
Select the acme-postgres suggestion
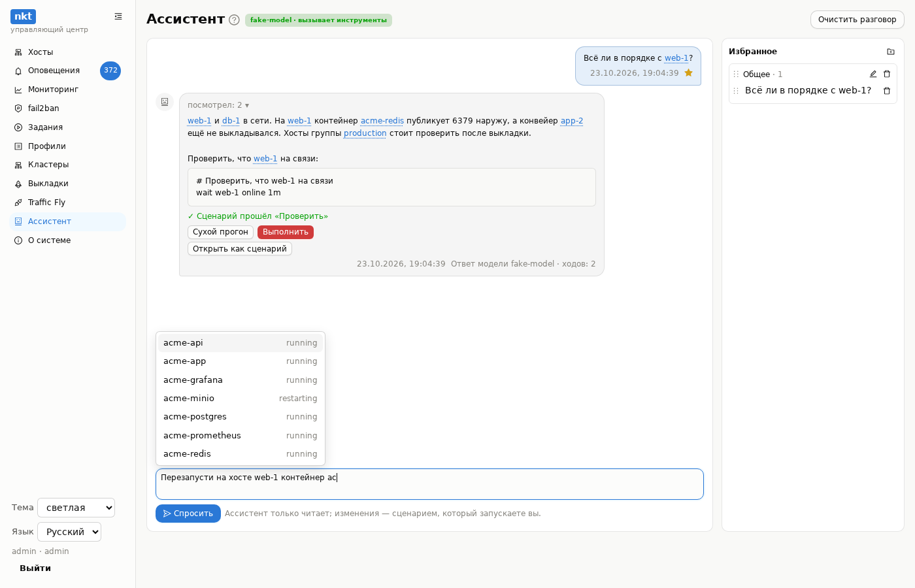point(241,417)
